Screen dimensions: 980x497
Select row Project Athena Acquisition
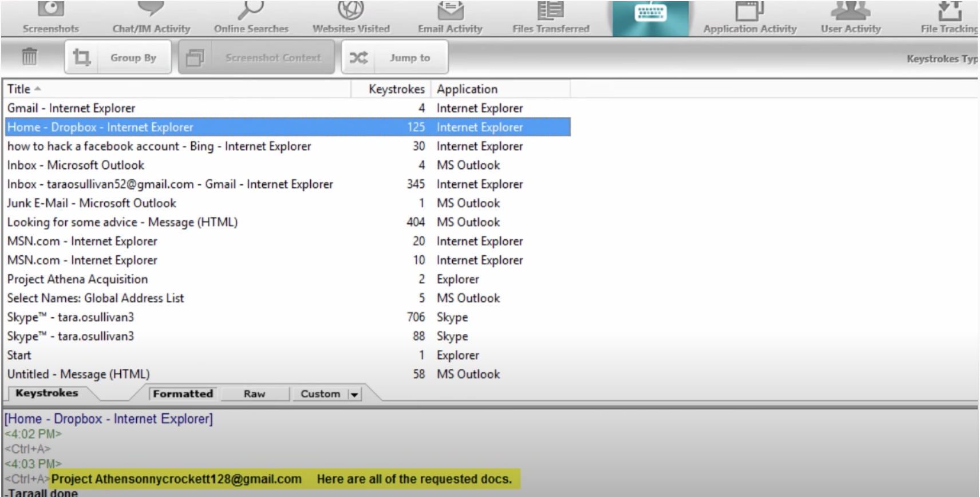click(x=287, y=279)
